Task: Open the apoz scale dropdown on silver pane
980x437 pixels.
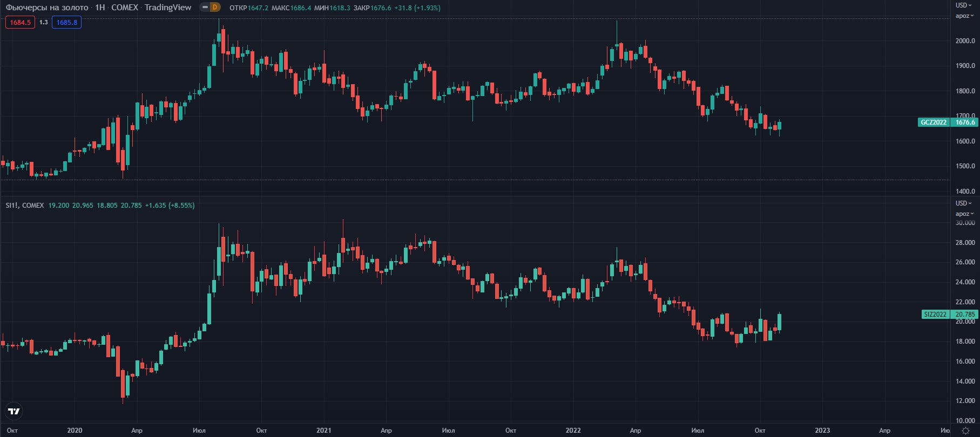Action: pyautogui.click(x=964, y=214)
